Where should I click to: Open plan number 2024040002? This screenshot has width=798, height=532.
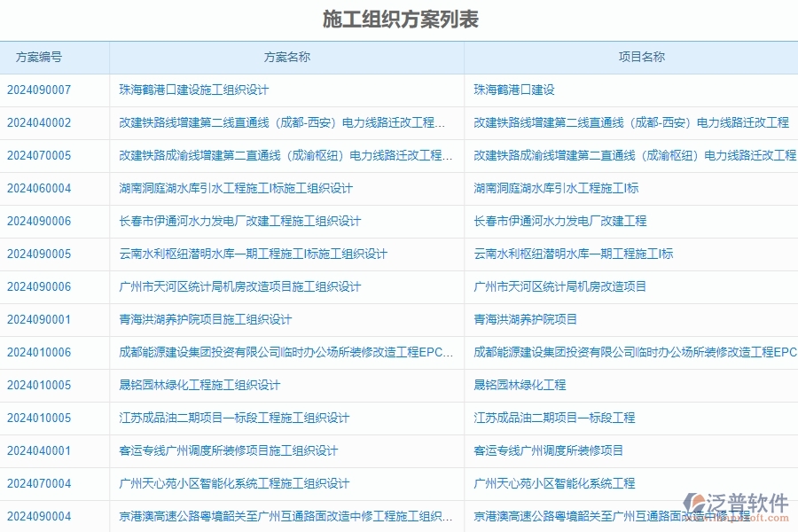[x=39, y=122]
